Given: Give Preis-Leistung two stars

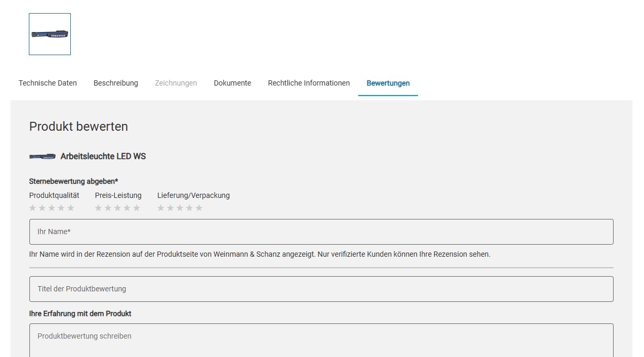Looking at the screenshot, I should (x=108, y=208).
